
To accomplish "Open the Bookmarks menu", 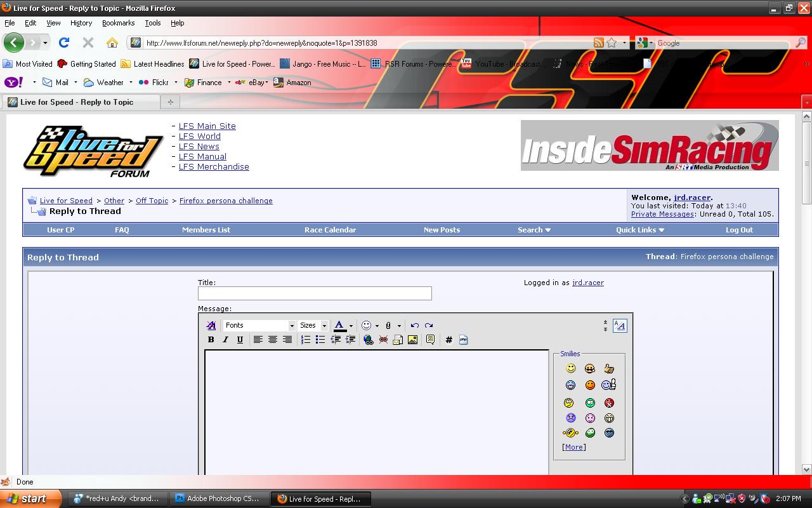I will click(x=118, y=23).
